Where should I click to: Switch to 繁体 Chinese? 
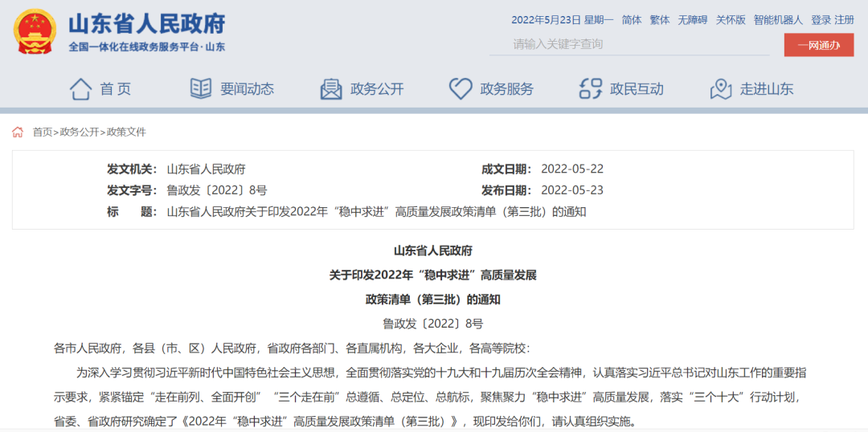tap(660, 20)
